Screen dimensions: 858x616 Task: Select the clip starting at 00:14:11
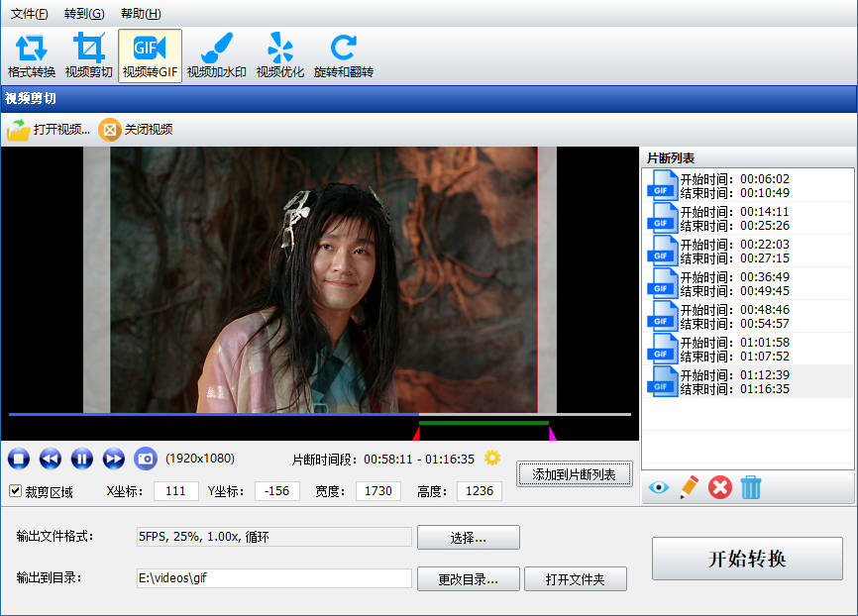(x=747, y=218)
